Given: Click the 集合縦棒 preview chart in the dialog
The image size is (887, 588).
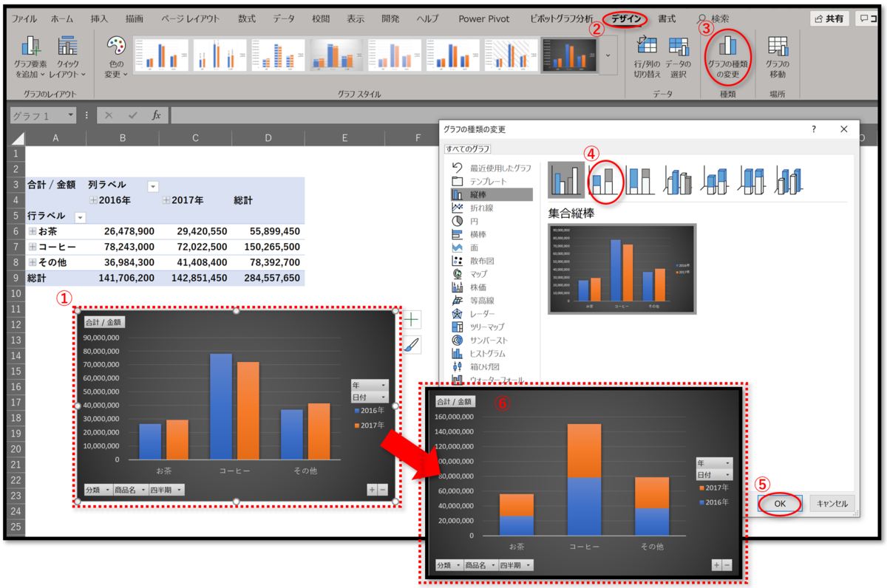Looking at the screenshot, I should [622, 269].
